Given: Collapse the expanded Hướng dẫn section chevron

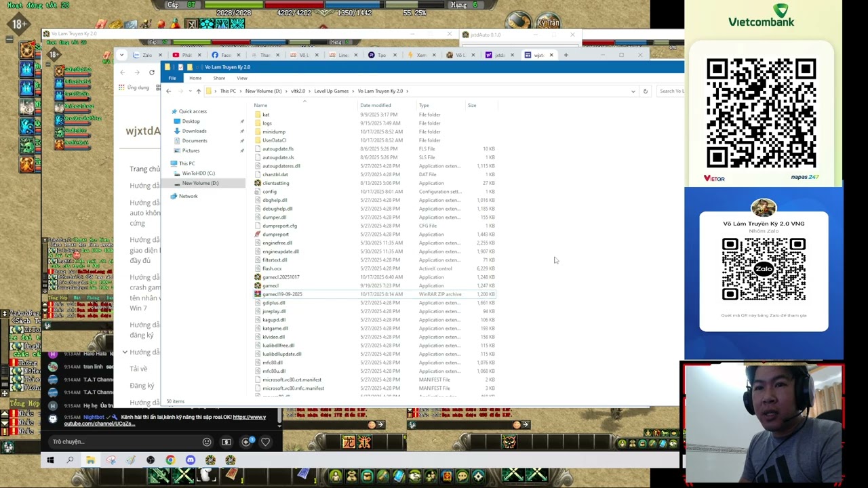Looking at the screenshot, I should (x=125, y=352).
